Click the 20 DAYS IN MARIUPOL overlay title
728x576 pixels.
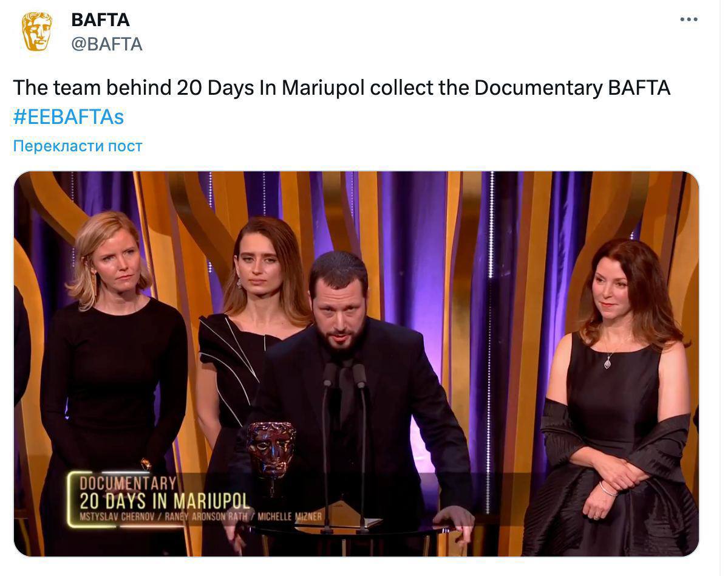(x=165, y=501)
